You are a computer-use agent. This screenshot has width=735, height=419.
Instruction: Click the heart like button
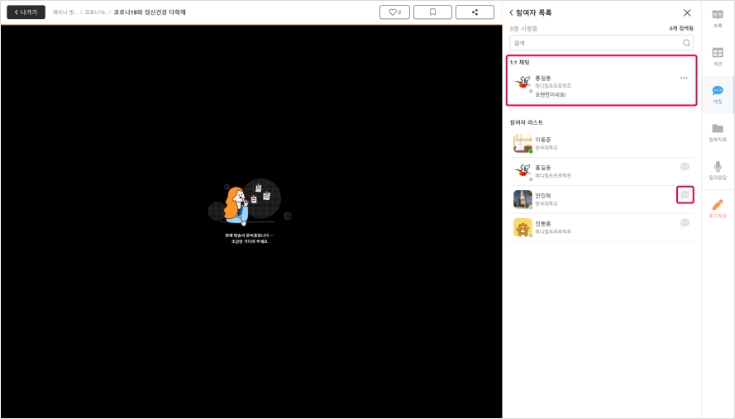tap(396, 12)
